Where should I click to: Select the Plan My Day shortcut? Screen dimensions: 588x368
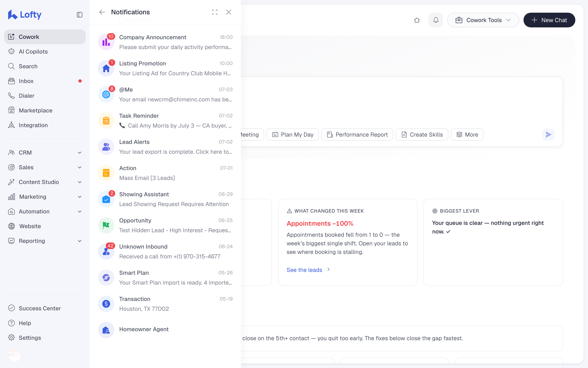(293, 135)
